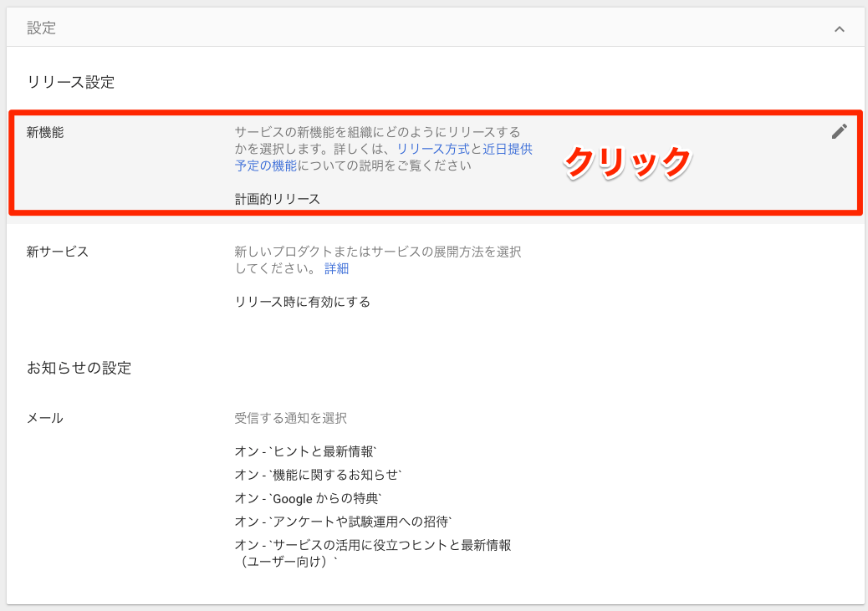
Task: Select the 新機能 row label
Action: click(45, 132)
